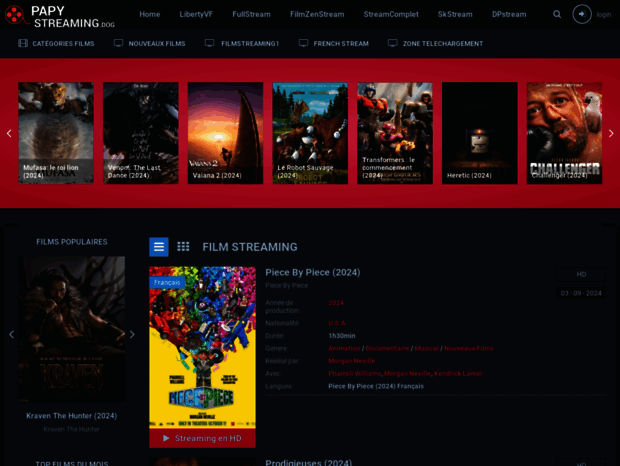Screen dimensions: 620x466
Task: Click the monitor icon beside French Stream
Action: tap(303, 43)
